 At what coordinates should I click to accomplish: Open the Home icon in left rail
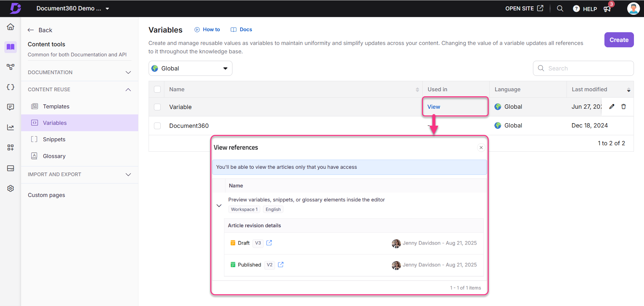10,27
